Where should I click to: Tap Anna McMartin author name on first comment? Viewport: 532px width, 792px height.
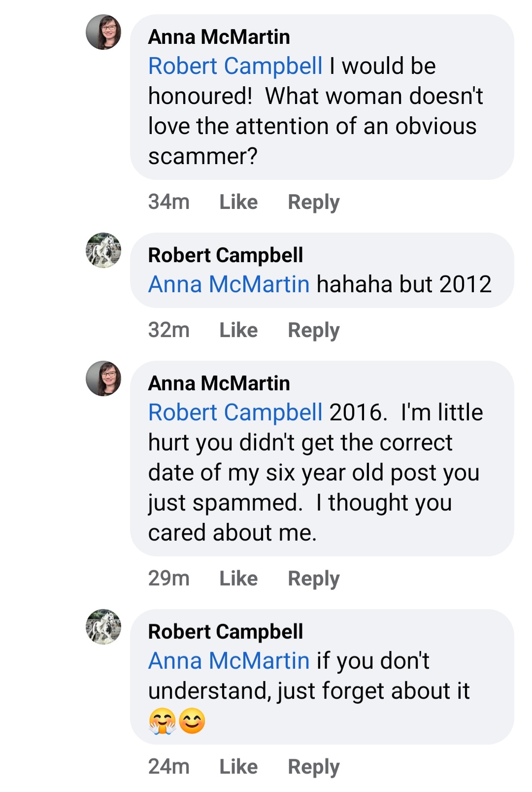pyautogui.click(x=219, y=37)
